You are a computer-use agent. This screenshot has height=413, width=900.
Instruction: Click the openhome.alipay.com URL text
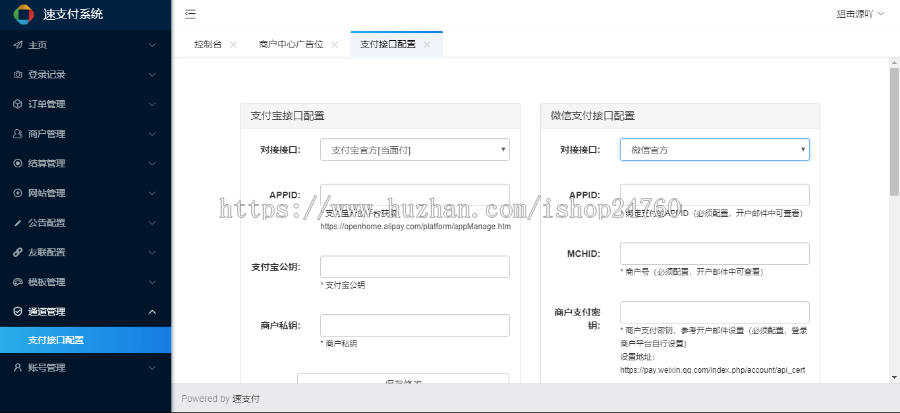(416, 227)
